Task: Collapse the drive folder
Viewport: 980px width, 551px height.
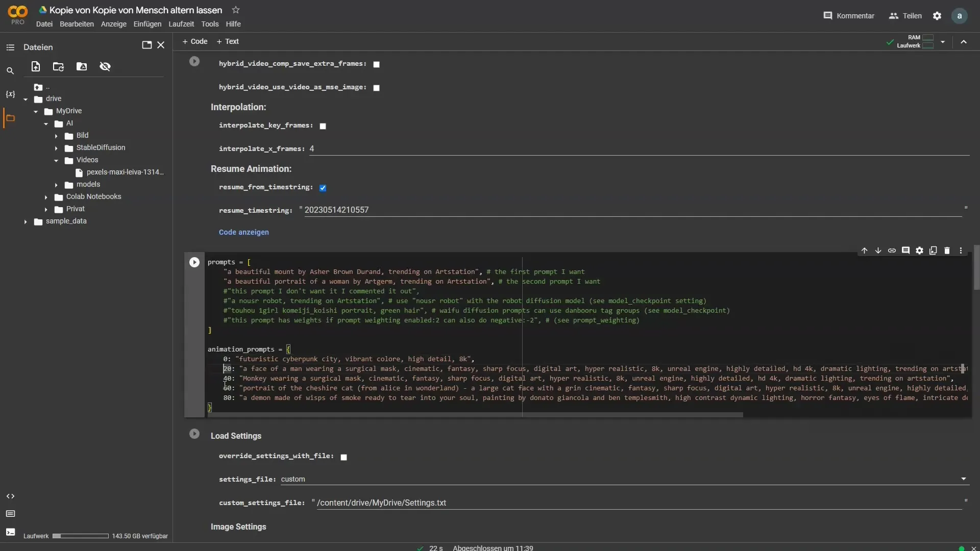Action: 26,99
